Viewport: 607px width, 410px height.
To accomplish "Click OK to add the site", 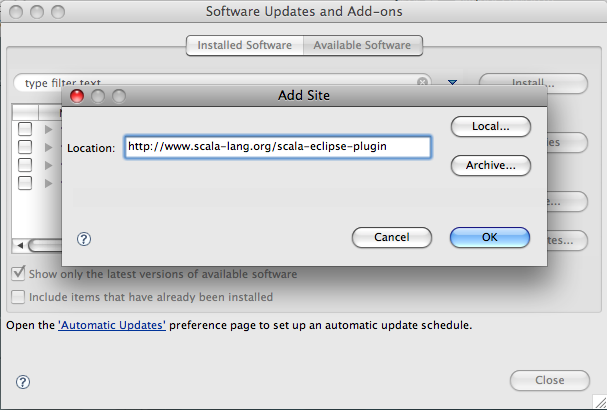I will 489,238.
